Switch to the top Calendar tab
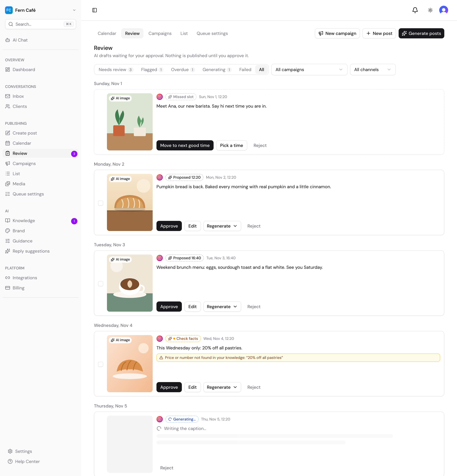 tap(107, 33)
